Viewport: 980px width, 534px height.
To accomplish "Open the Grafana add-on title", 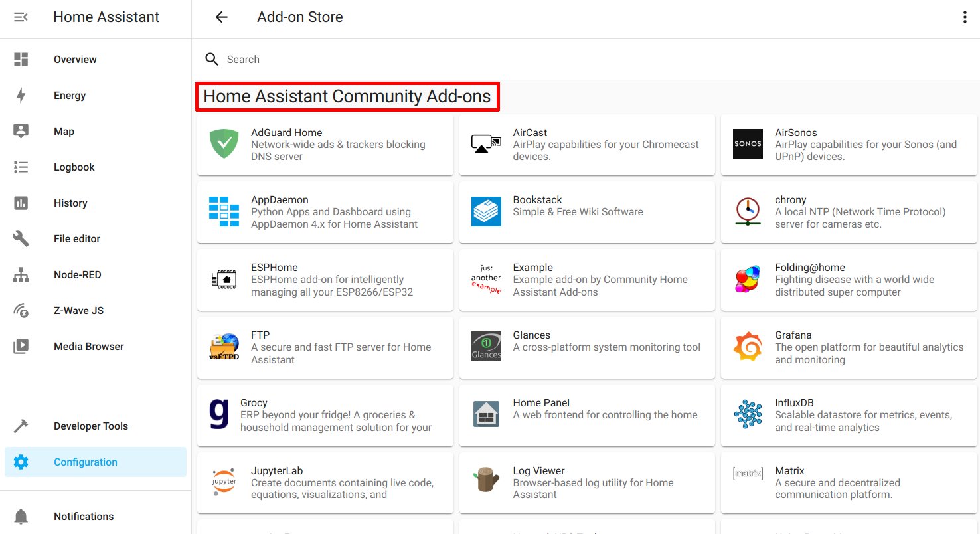I will [x=793, y=335].
